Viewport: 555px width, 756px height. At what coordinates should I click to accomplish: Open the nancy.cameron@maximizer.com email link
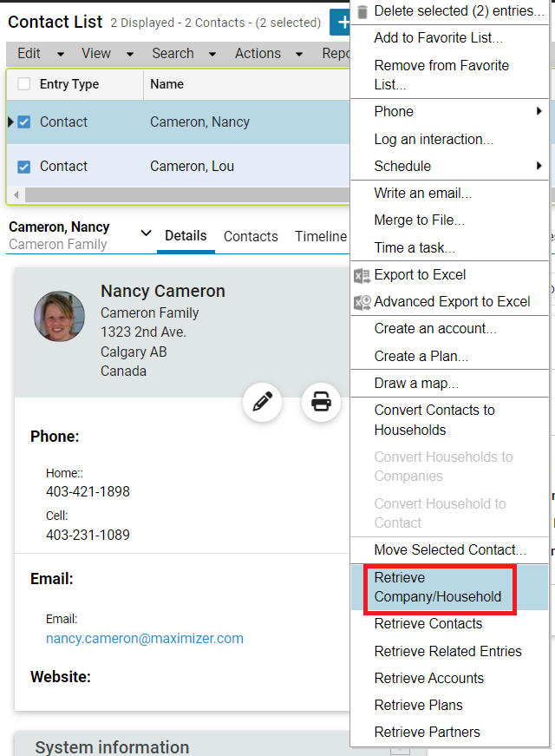click(x=145, y=638)
